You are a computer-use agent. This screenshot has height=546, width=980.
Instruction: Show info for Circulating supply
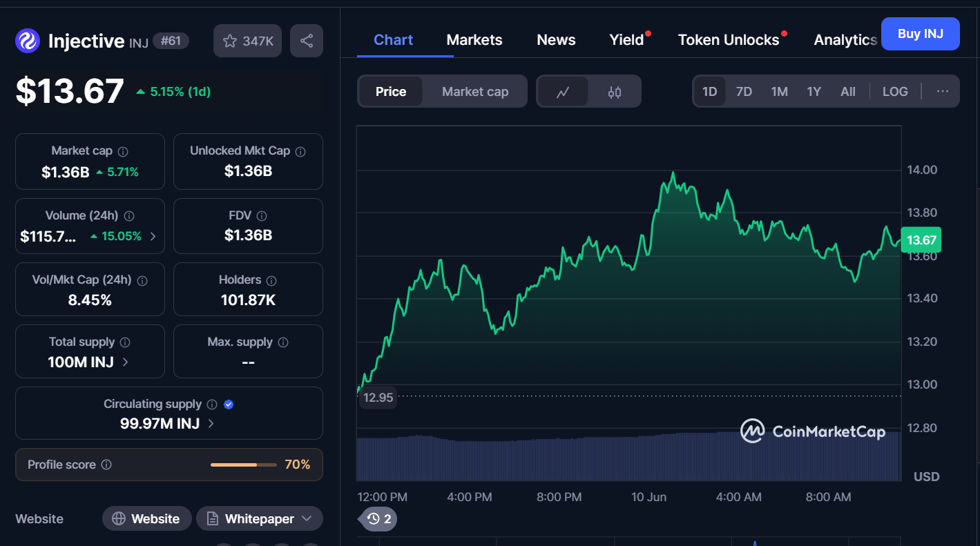[x=212, y=404]
